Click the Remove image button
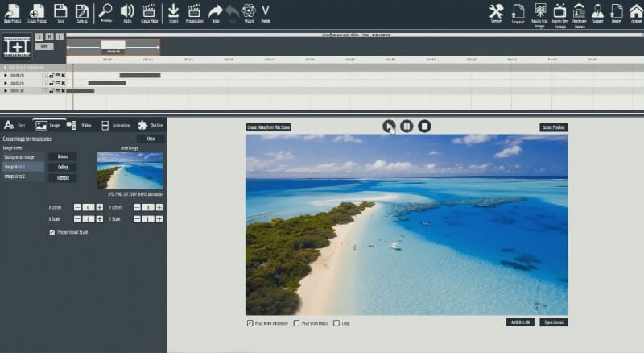Viewport: 644px width, 353px height. 63,178
